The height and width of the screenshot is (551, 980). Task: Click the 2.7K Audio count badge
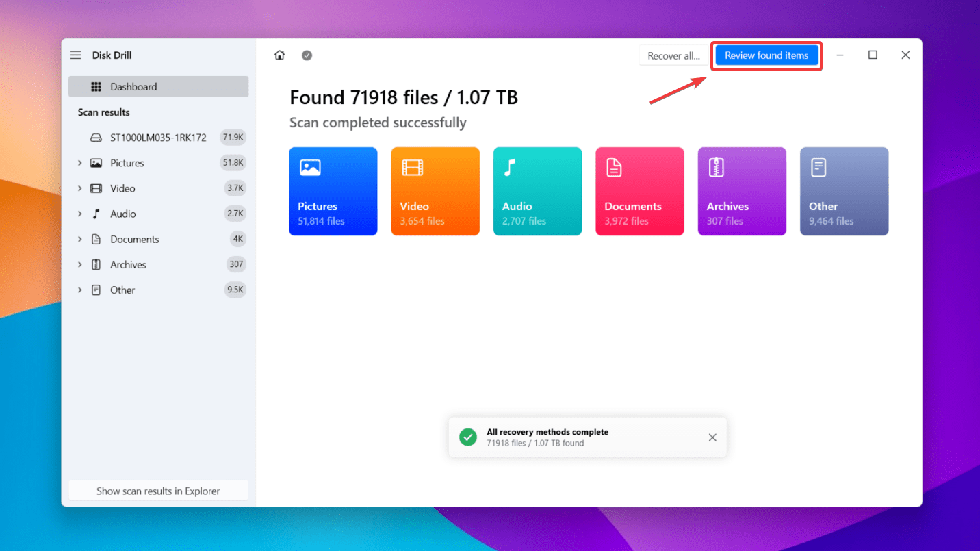pos(235,214)
